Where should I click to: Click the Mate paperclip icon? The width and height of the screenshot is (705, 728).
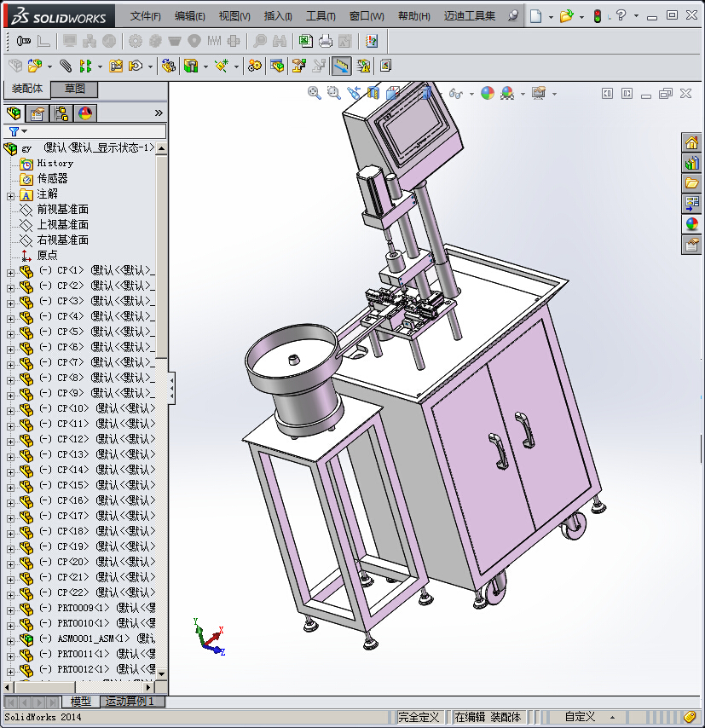point(66,66)
